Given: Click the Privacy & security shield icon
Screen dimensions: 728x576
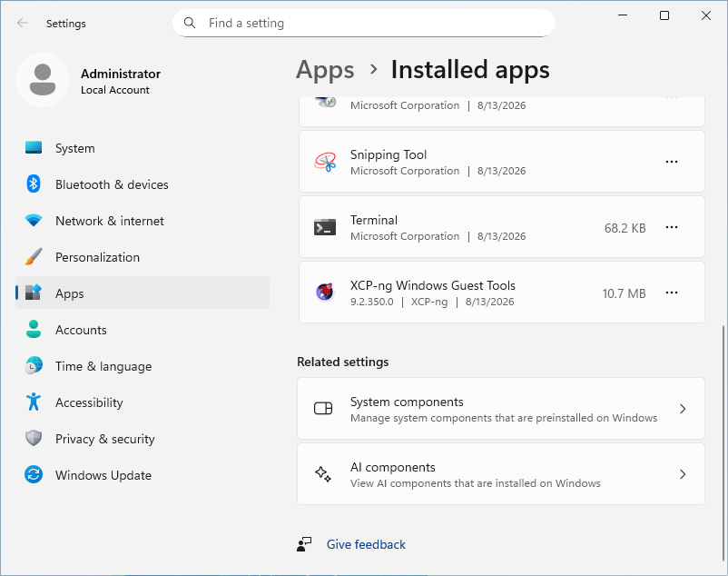Looking at the screenshot, I should click(x=34, y=438).
